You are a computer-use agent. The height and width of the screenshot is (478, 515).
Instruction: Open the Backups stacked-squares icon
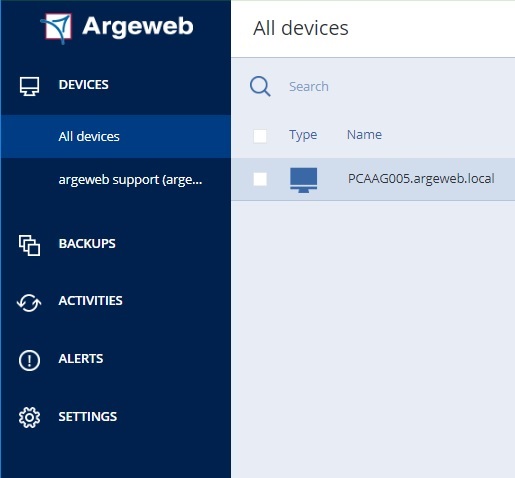pos(29,245)
